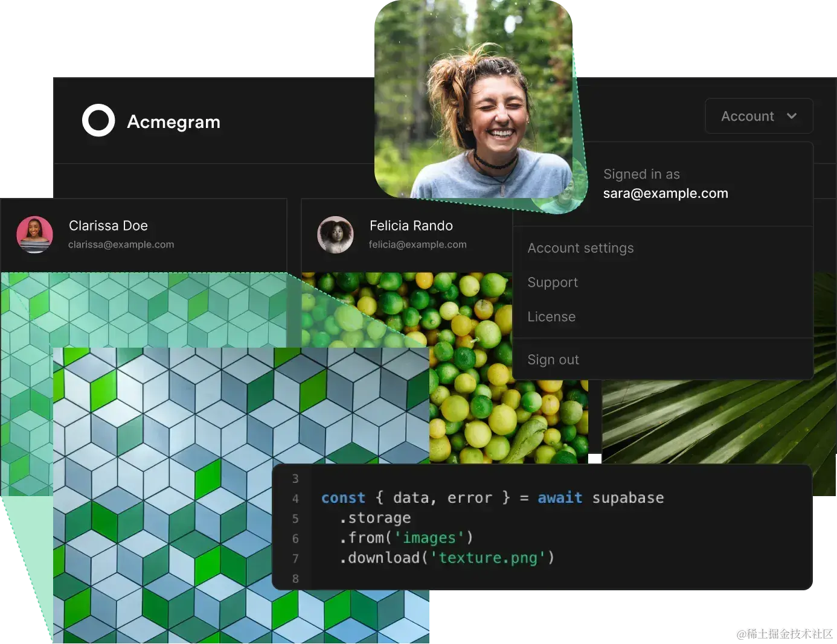The image size is (837, 644).
Task: Click sara@example.com signed-in email
Action: [x=665, y=194]
